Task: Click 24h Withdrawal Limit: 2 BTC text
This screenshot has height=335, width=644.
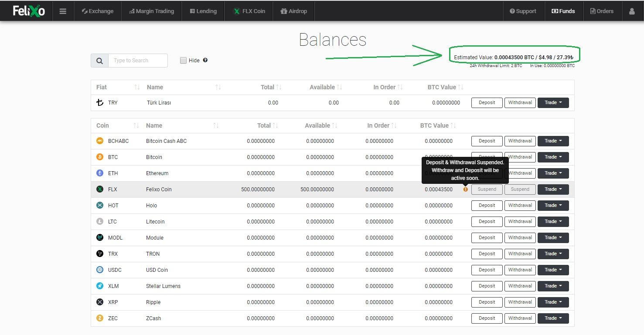Action: (x=496, y=66)
